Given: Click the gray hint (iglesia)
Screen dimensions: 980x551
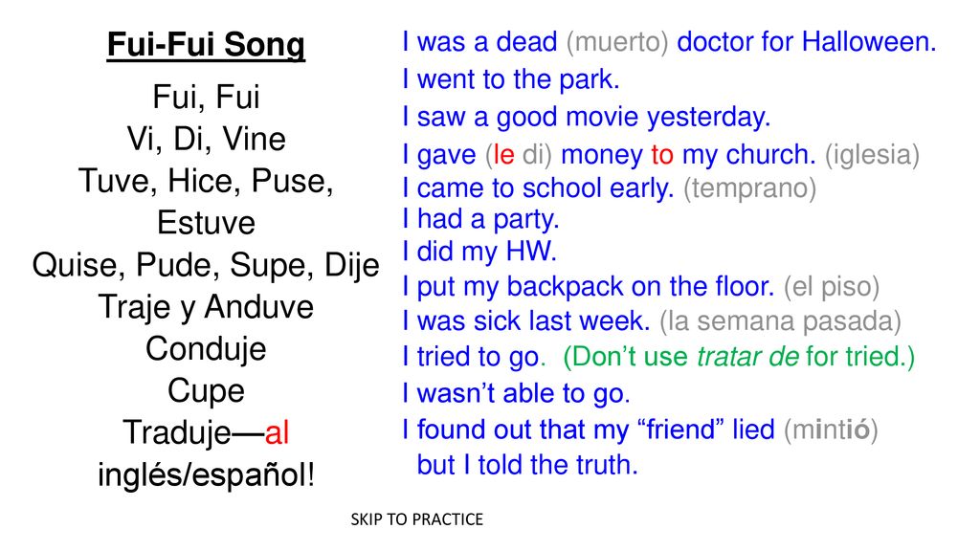Looking at the screenshot, I should [872, 155].
